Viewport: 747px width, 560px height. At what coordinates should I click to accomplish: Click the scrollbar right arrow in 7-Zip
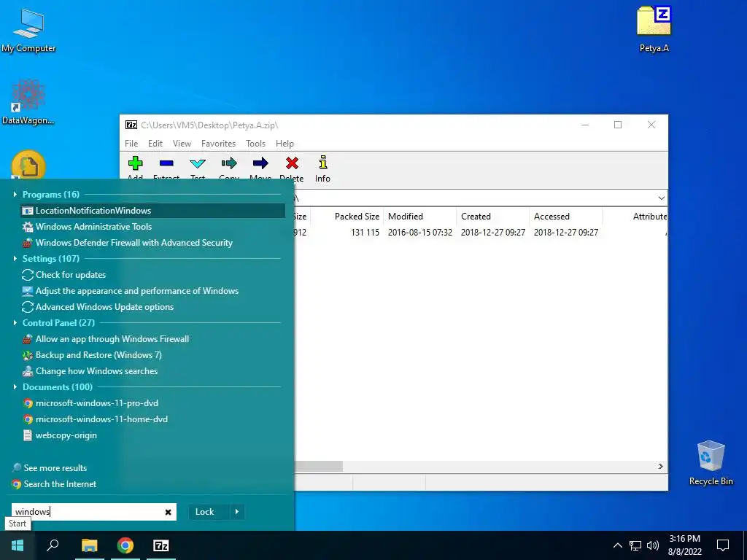click(661, 466)
